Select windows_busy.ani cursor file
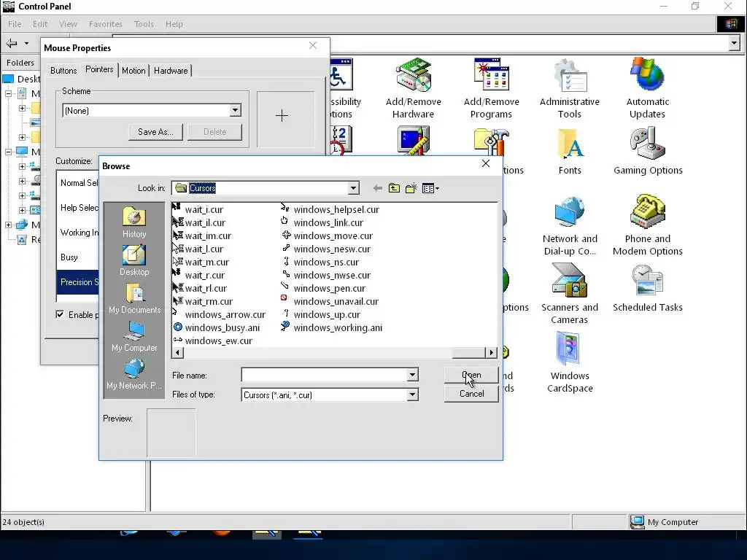The height and width of the screenshot is (560, 747). click(x=217, y=327)
